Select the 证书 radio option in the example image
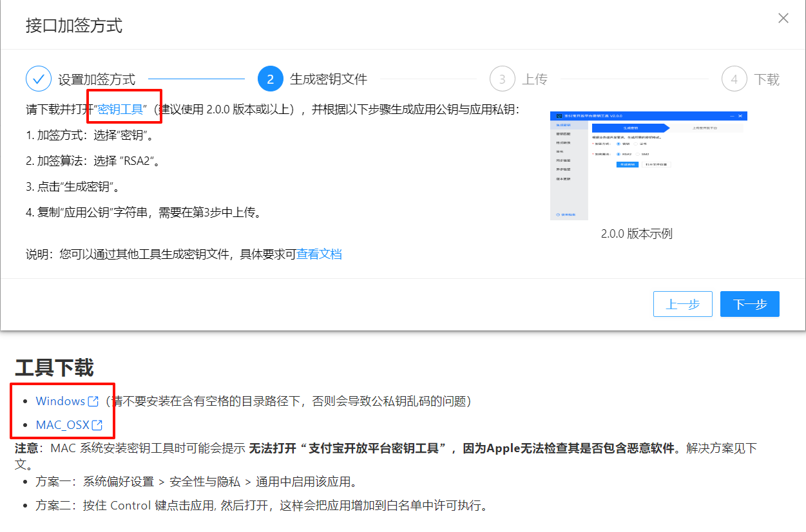 [636, 145]
